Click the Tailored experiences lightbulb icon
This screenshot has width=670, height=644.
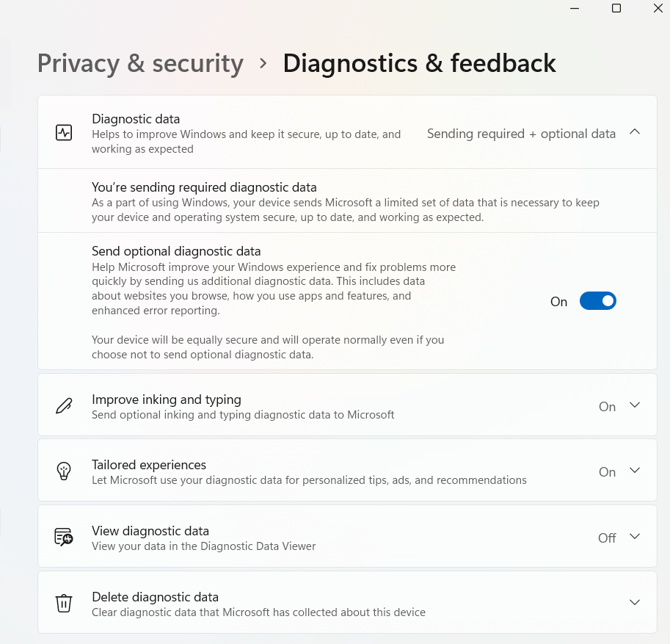tap(64, 471)
